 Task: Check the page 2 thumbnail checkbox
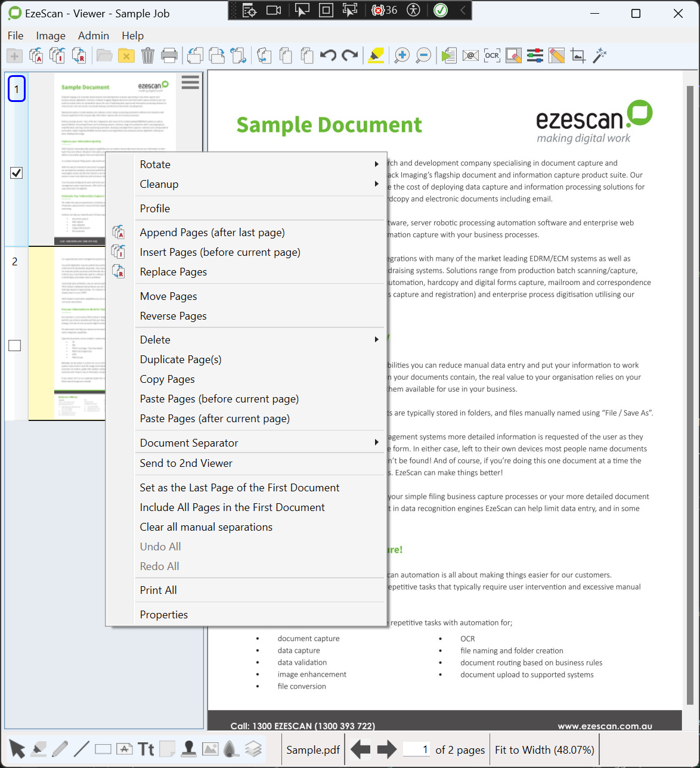pos(15,345)
